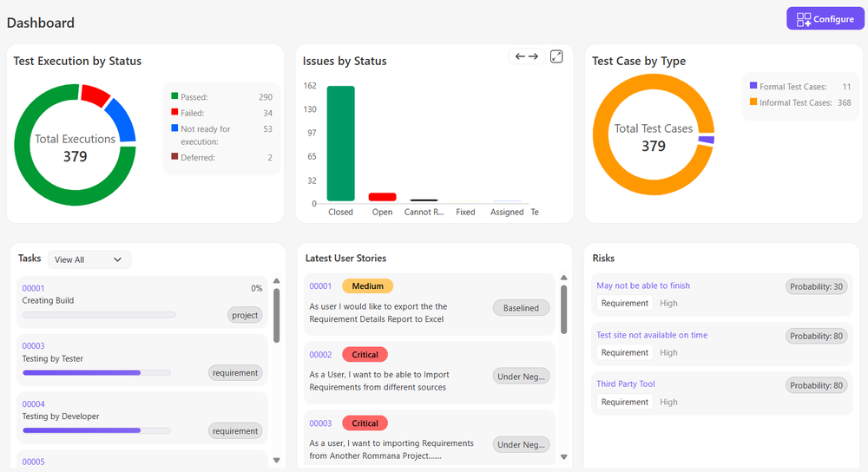Open user story link 00002
Viewport: 868px width, 472px height.
pyautogui.click(x=320, y=355)
